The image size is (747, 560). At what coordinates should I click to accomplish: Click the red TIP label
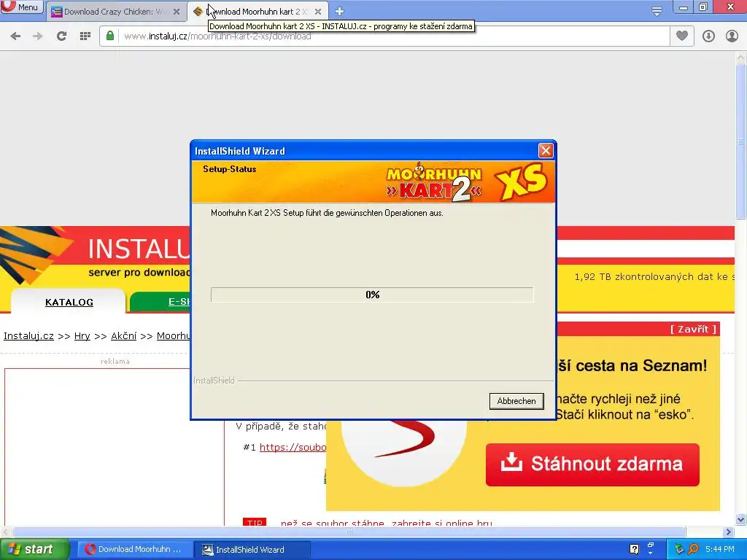(255, 522)
